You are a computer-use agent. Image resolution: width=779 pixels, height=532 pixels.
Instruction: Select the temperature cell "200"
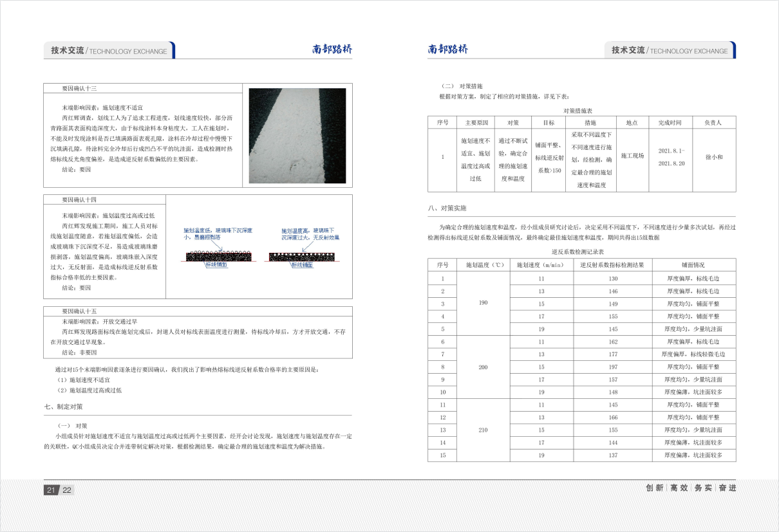click(483, 367)
